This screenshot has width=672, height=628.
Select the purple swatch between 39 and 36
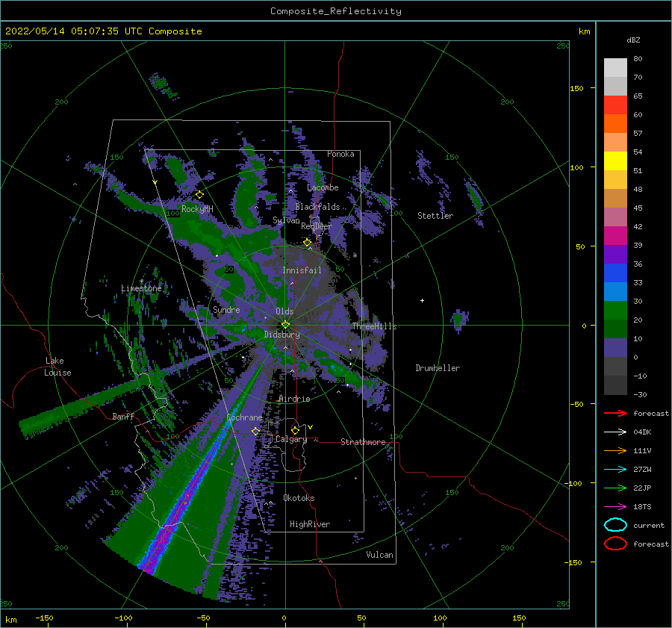click(x=615, y=255)
